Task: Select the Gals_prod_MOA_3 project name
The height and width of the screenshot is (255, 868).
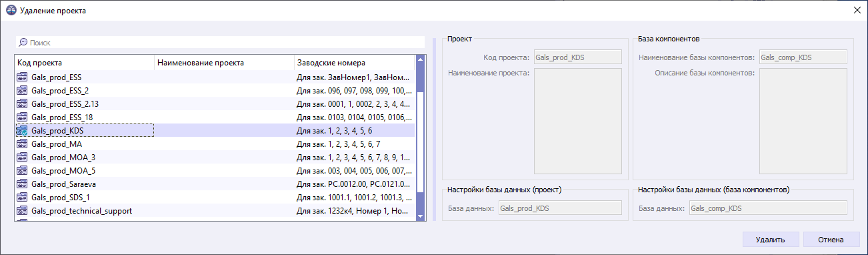Action: [63, 158]
